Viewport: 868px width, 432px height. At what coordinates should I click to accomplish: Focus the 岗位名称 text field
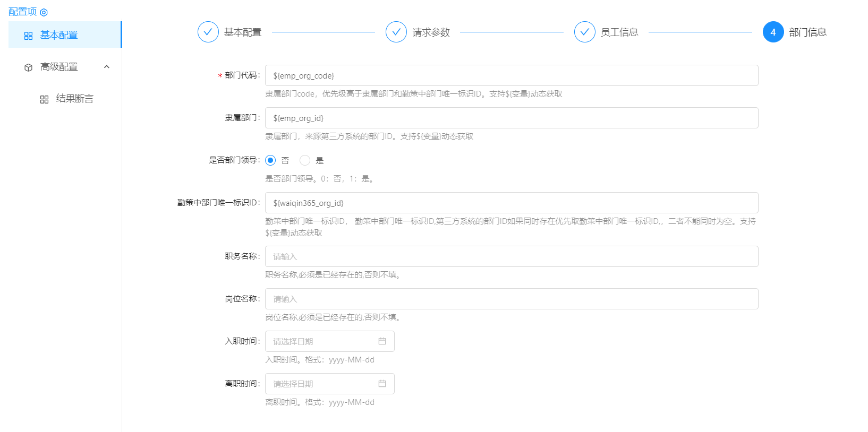[511, 299]
